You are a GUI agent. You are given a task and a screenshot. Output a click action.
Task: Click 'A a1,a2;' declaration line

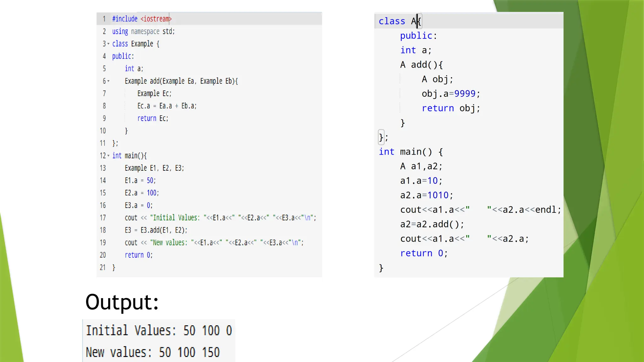coord(421,166)
